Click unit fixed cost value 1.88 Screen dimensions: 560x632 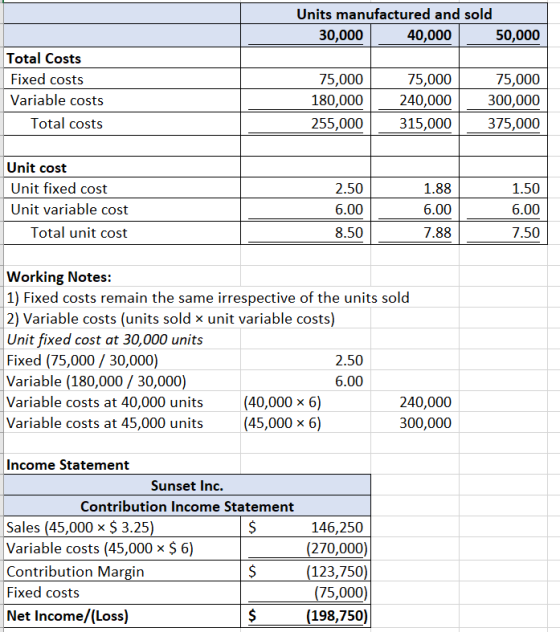tap(415, 188)
